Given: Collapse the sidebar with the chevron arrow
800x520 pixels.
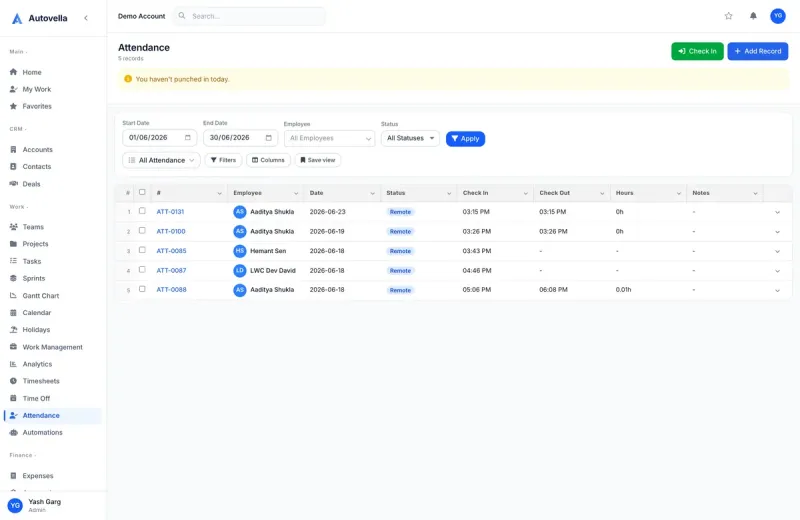Looking at the screenshot, I should pyautogui.click(x=86, y=18).
